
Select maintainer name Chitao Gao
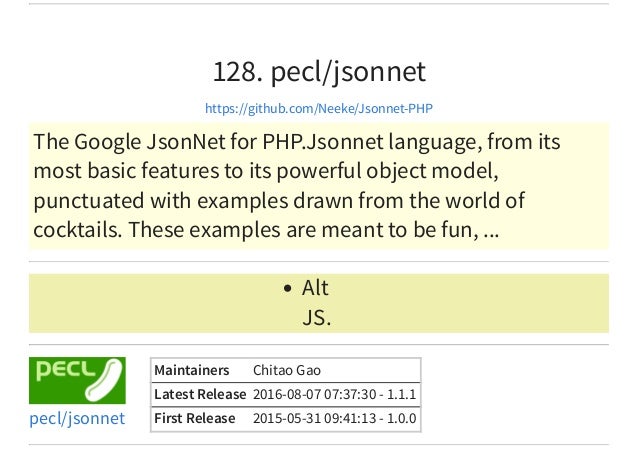point(287,370)
